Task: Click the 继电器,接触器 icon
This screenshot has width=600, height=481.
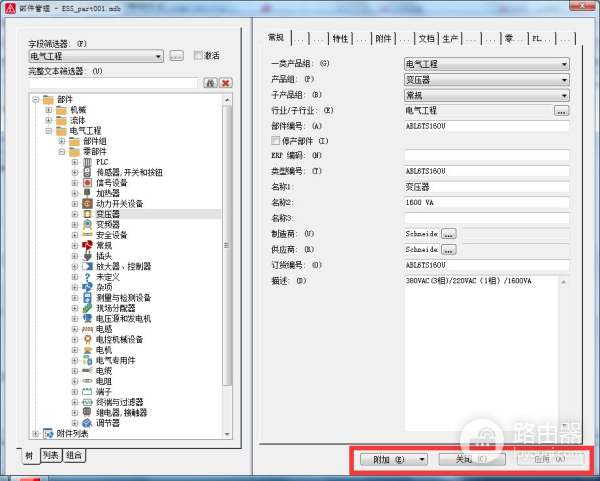Action: pyautogui.click(x=87, y=413)
